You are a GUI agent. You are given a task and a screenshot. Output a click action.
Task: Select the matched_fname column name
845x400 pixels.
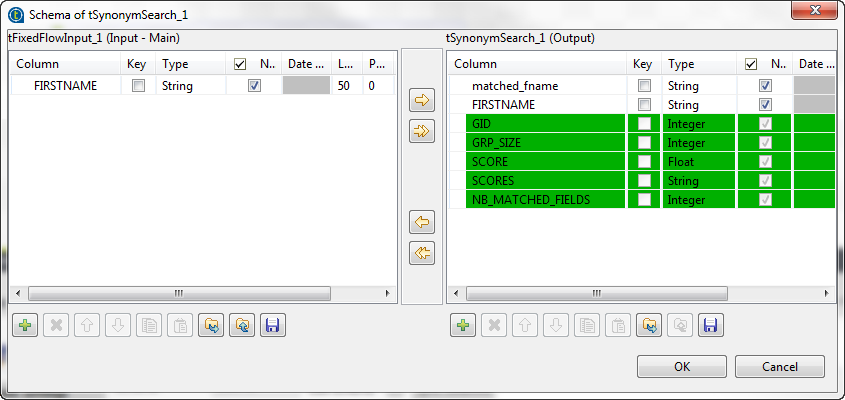515,86
